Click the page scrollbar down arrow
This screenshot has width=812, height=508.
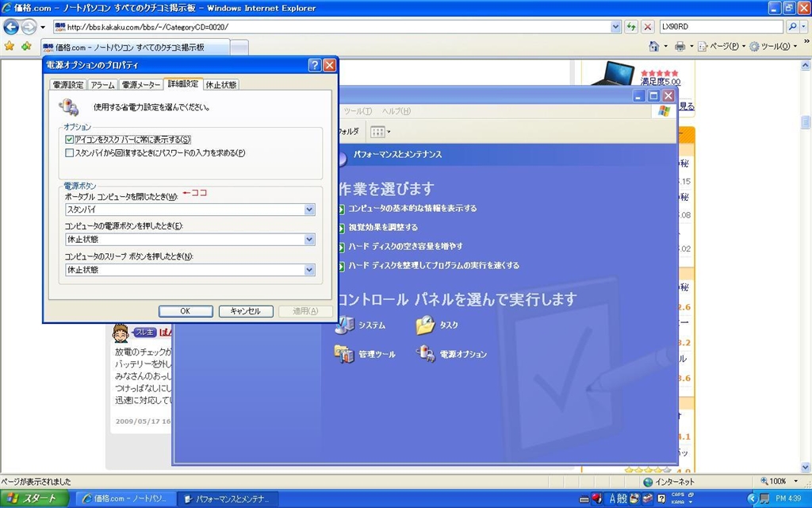pos(806,467)
